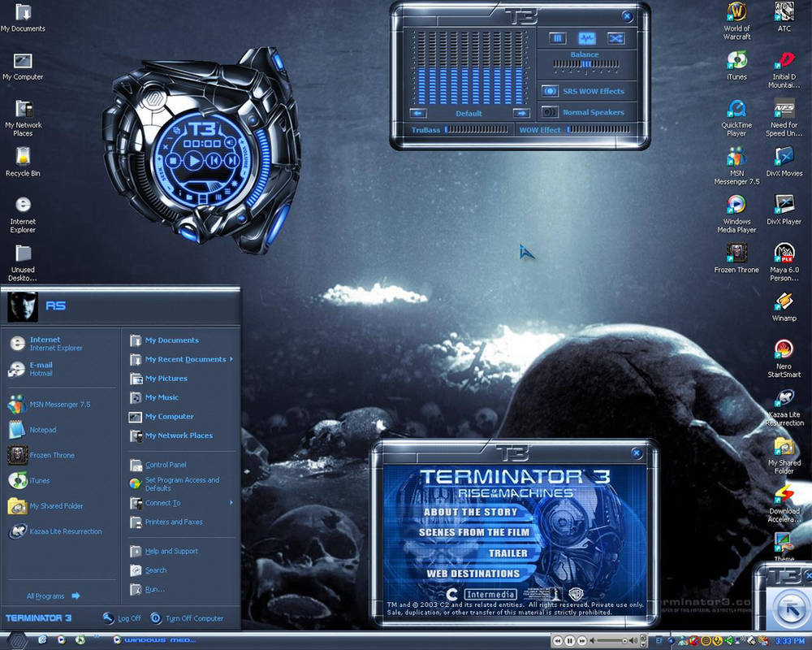Open Need for Speed Underground icon
This screenshot has height=650, width=812.
(784, 118)
